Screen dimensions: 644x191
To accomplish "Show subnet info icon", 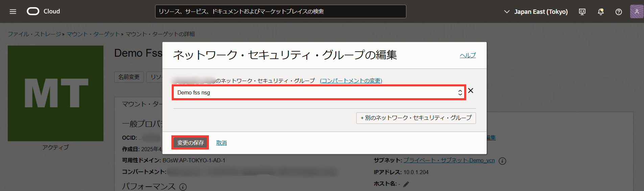I will tap(502, 161).
